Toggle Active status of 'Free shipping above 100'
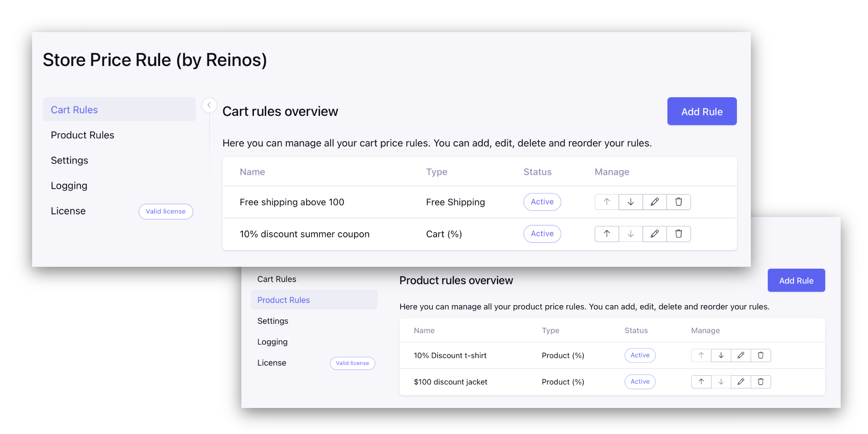Viewport: 868px width, 434px height. pos(542,202)
